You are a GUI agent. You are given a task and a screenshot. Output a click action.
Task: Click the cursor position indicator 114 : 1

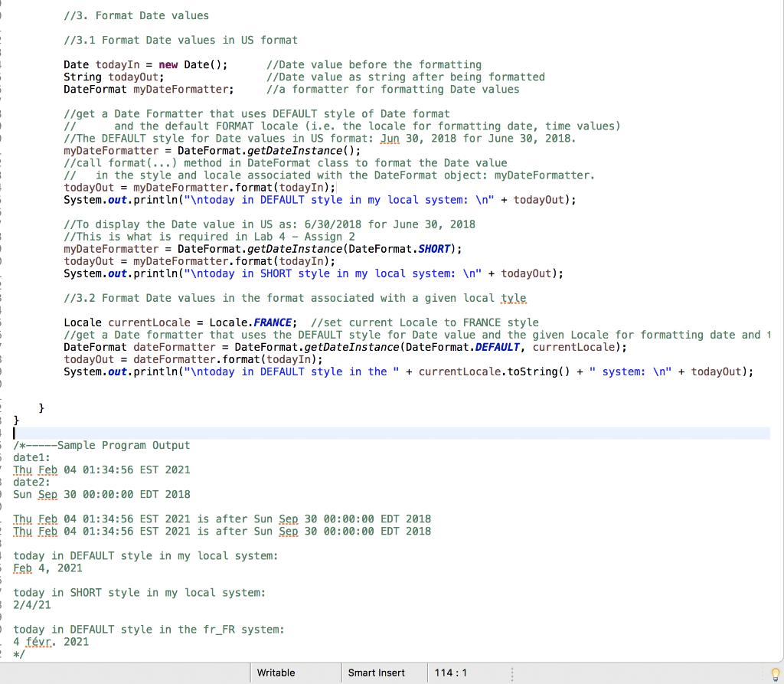coord(452,672)
